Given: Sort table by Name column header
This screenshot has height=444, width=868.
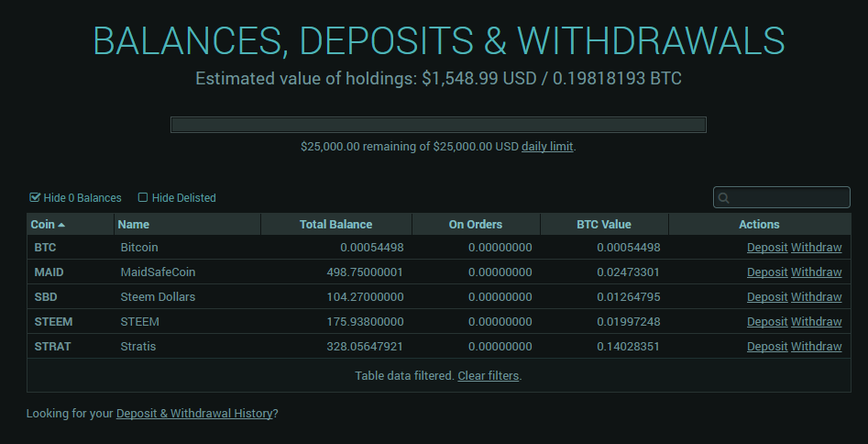Looking at the screenshot, I should coord(134,224).
